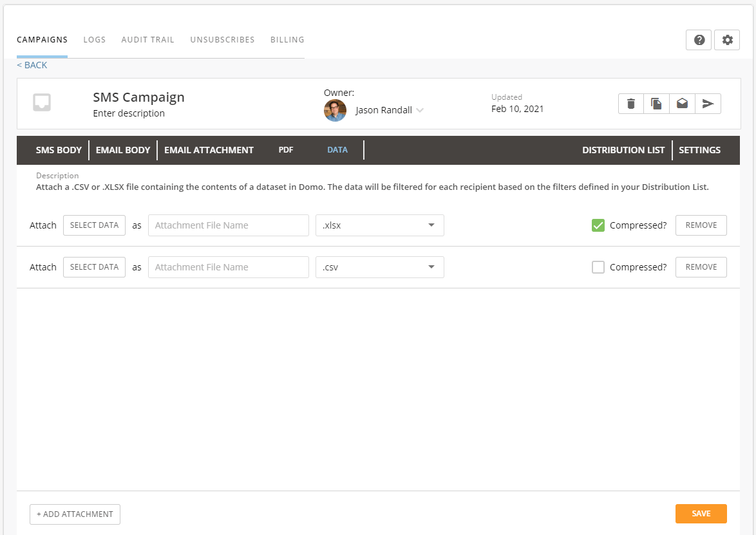Send campaign with paper plane icon
This screenshot has height=535, width=756.
click(708, 104)
